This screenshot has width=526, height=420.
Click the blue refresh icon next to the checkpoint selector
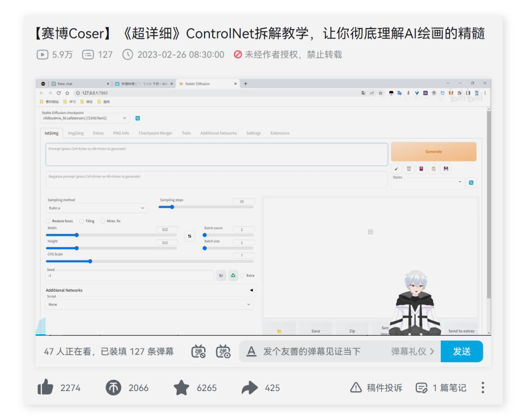137,118
